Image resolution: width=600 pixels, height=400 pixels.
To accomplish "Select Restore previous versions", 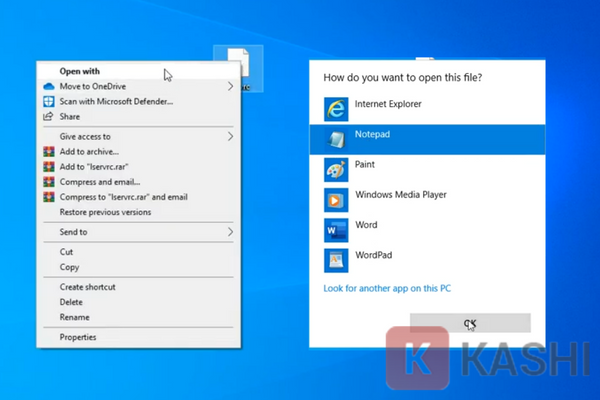I will point(106,212).
